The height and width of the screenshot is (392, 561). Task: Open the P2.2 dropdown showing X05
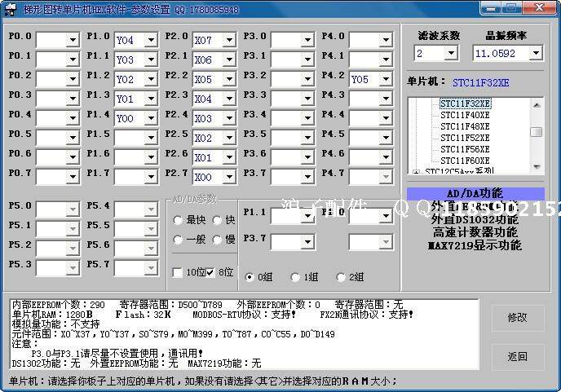229,79
